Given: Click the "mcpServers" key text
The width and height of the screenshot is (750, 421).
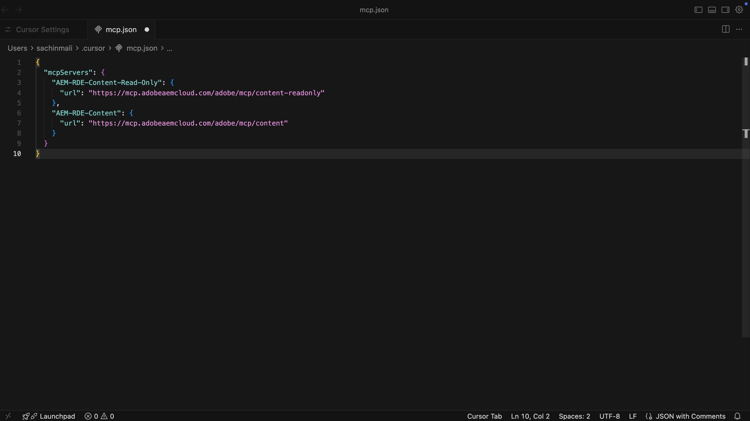Looking at the screenshot, I should coord(68,73).
